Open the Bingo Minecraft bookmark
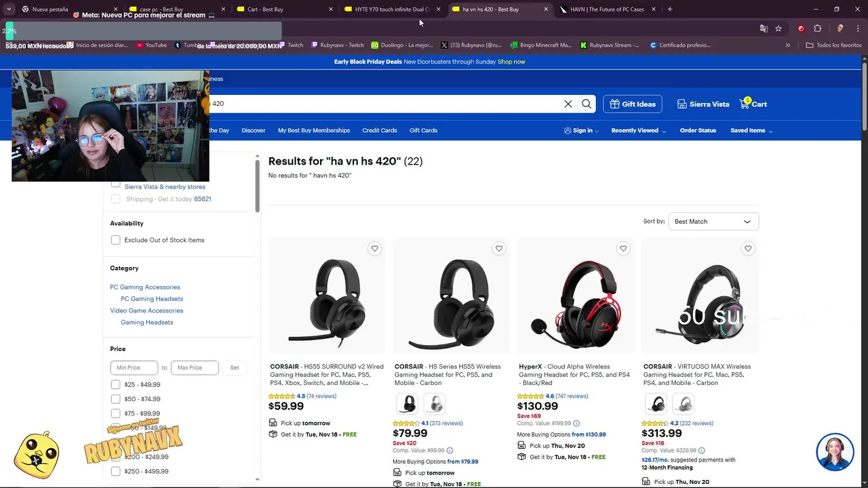 [541, 45]
